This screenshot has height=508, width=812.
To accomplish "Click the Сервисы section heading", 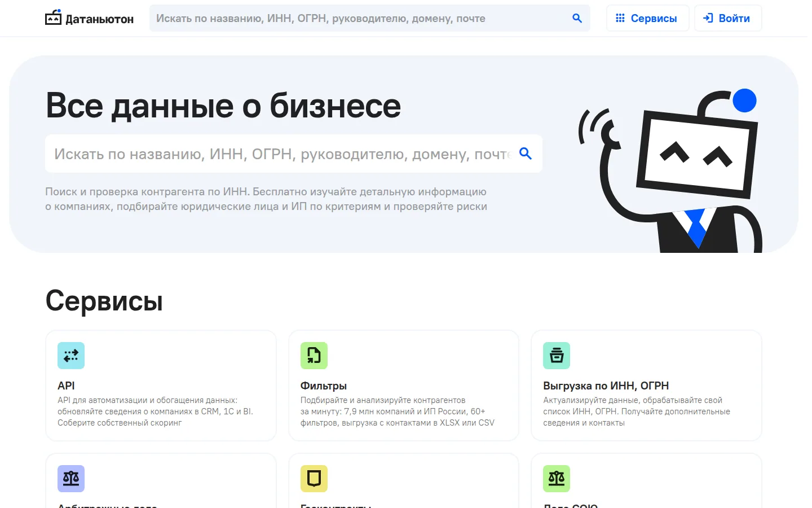I will click(x=104, y=301).
